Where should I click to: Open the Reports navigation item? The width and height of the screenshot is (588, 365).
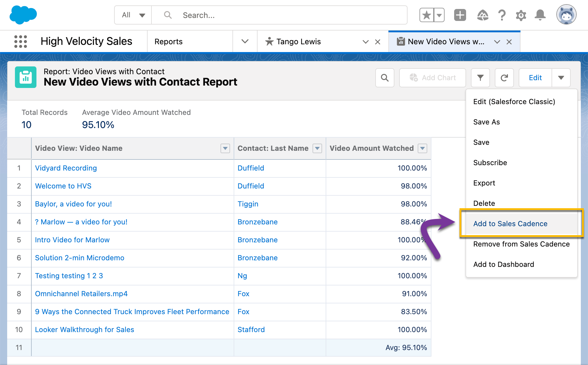click(169, 42)
